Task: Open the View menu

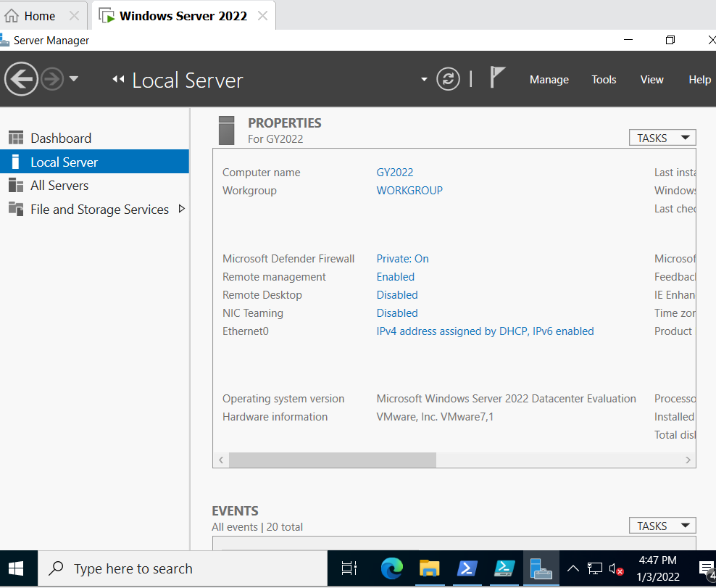Action: point(652,80)
